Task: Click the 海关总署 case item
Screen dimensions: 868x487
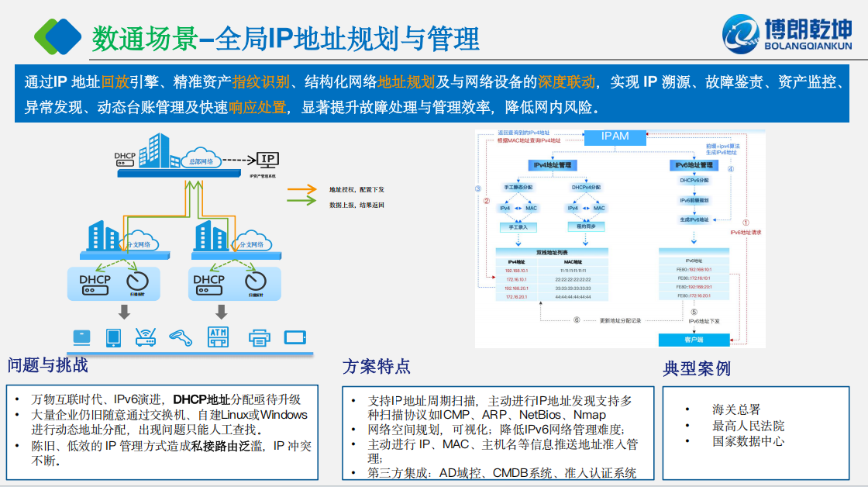Action: click(x=735, y=409)
